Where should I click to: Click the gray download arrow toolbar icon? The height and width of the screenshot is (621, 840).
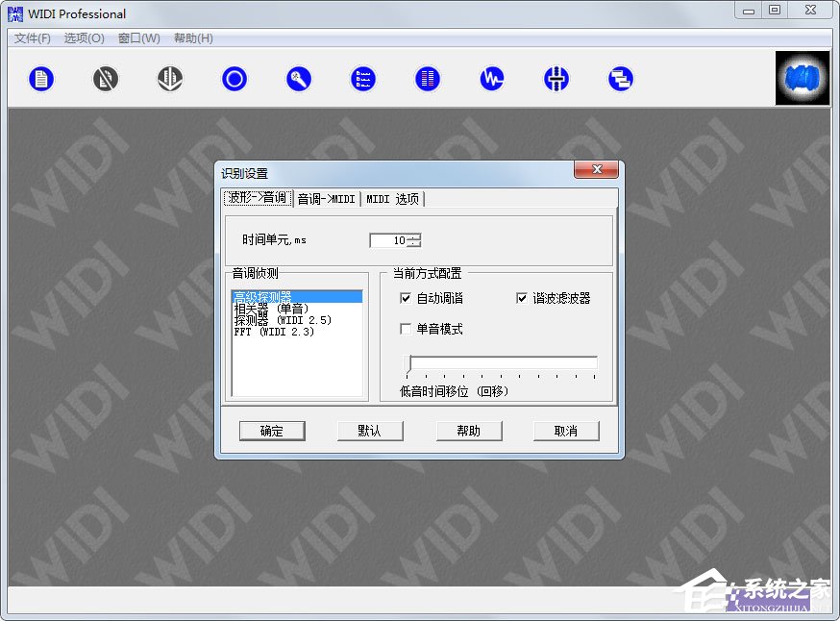click(170, 79)
